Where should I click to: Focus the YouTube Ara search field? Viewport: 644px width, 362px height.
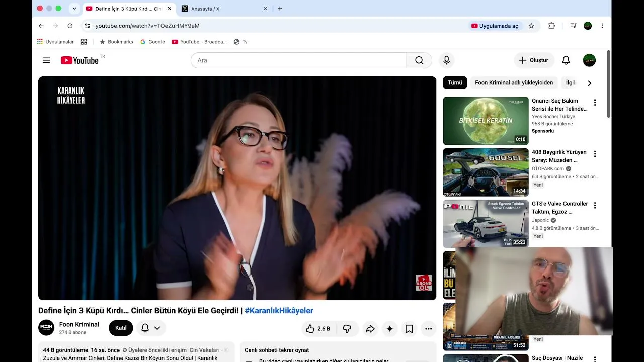pyautogui.click(x=298, y=60)
